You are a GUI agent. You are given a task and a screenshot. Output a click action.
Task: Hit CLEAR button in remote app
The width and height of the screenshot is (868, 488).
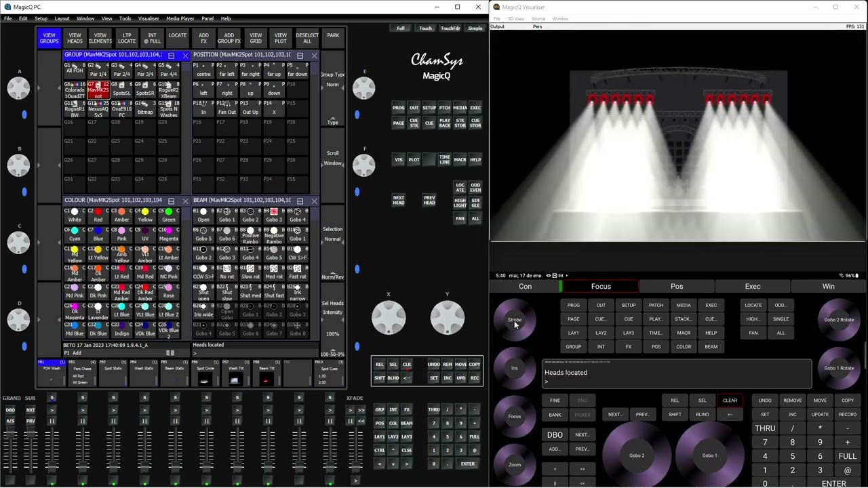tap(730, 401)
